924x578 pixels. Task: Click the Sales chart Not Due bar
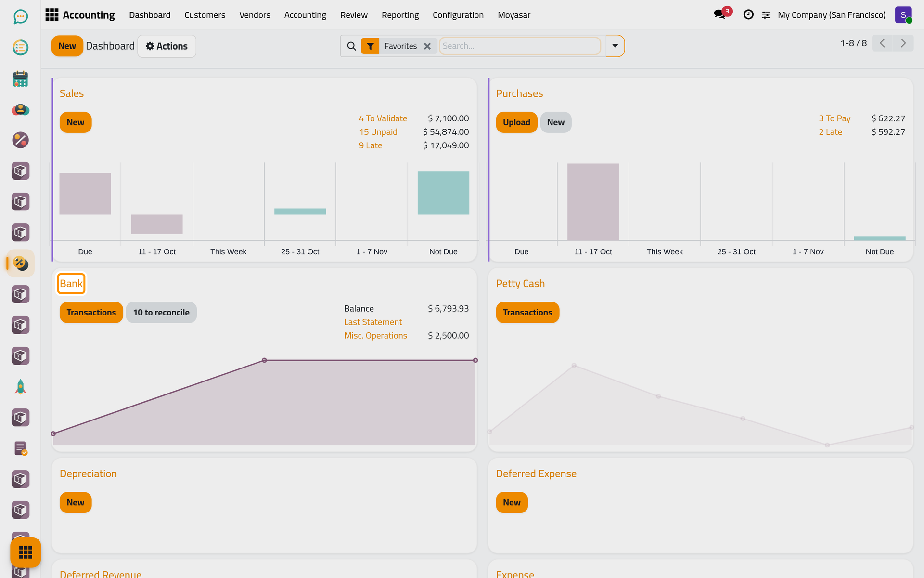click(443, 193)
